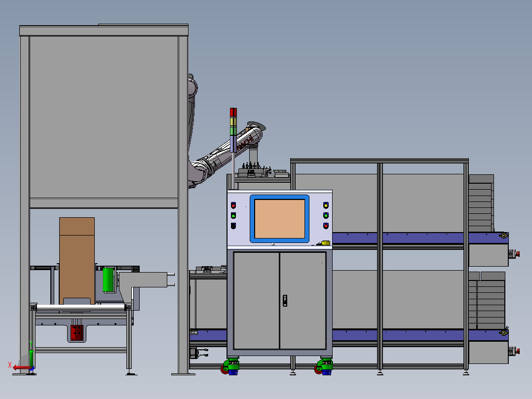This screenshot has height=399, width=532.
Task: Pick the green segment of the signal tower light
Action: point(233,131)
